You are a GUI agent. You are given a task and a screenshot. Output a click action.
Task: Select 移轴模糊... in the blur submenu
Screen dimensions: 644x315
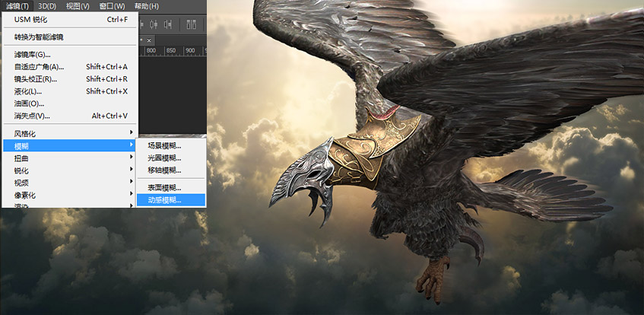tap(171, 170)
